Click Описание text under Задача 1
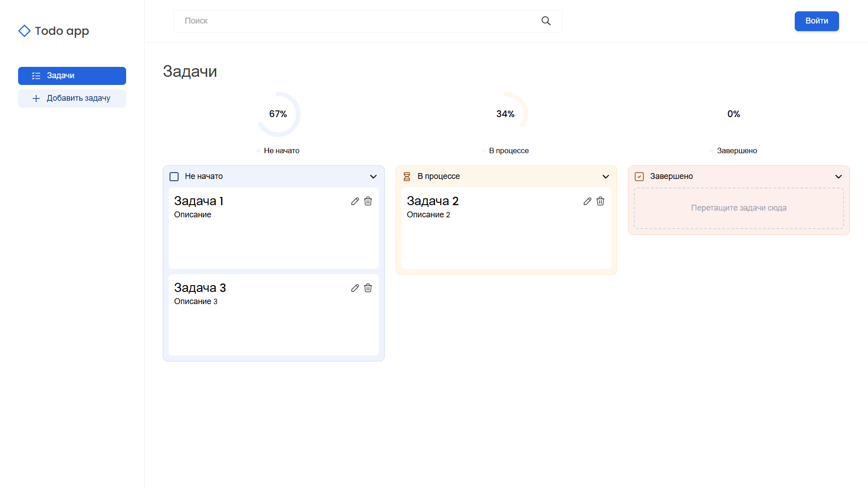Image resolution: width=868 pixels, height=488 pixels. coord(193,215)
